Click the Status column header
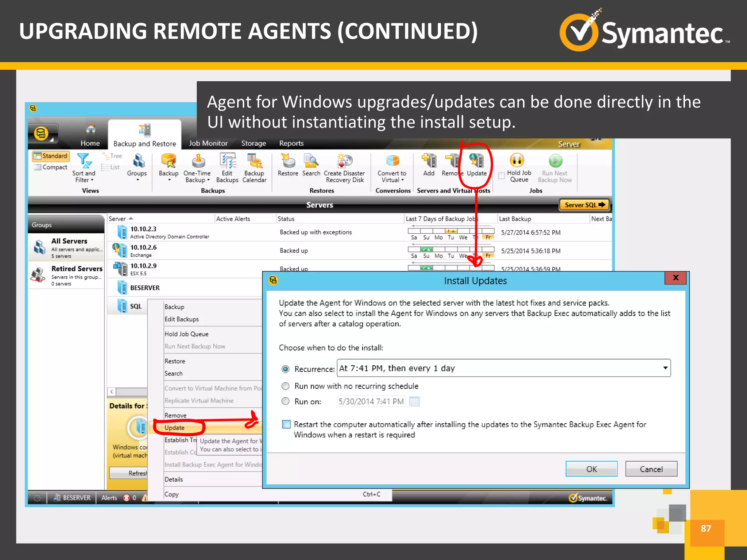 [340, 219]
